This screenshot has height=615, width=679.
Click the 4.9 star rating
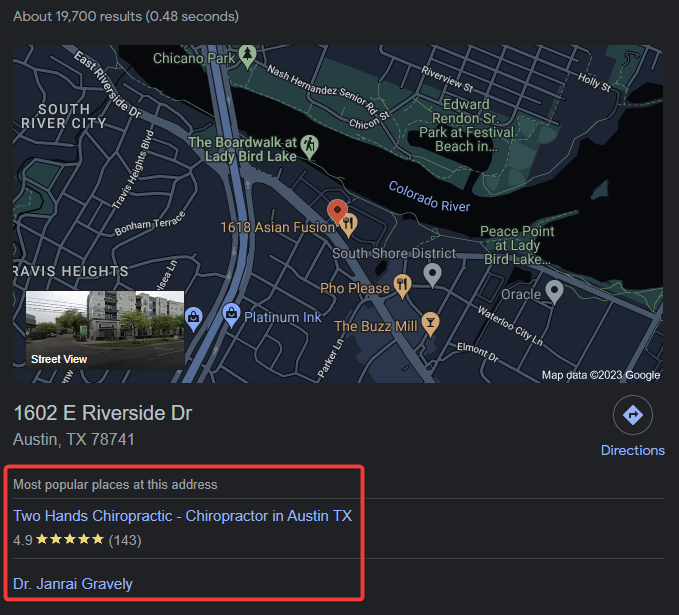[58, 540]
